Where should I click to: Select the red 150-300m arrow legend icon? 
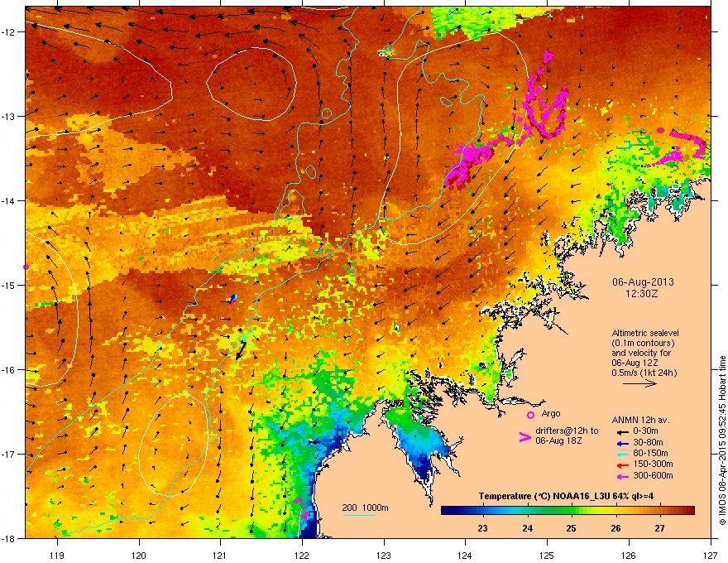621,464
